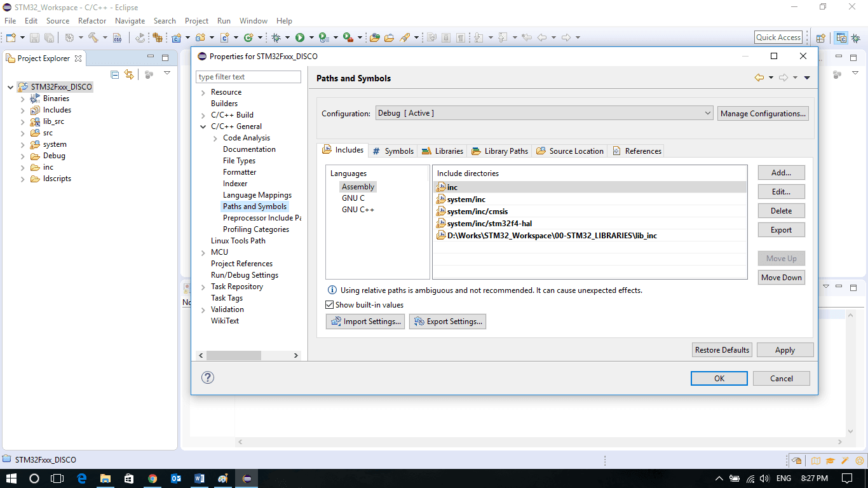Viewport: 868px width, 488px height.
Task: Switch to the Source Location tab
Action: (x=570, y=151)
